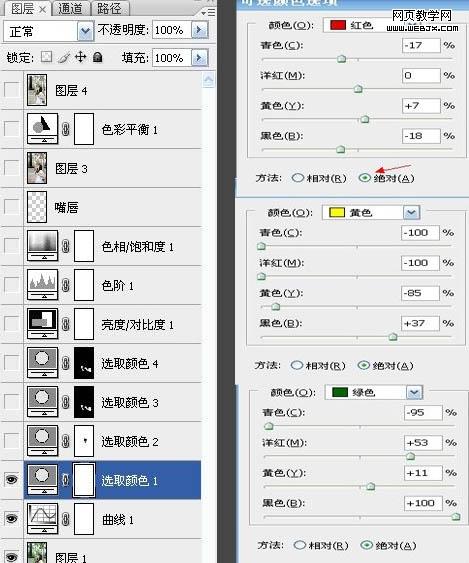Click the 填充 100% input field
469x563 pixels.
pyautogui.click(x=172, y=58)
